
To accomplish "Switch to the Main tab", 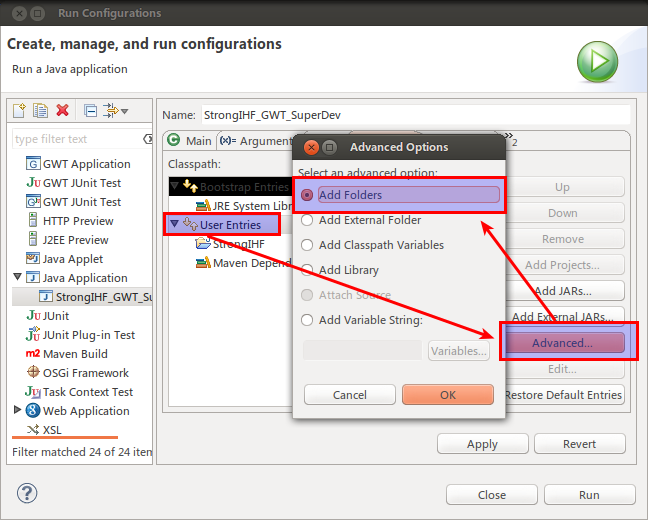I will [190, 141].
